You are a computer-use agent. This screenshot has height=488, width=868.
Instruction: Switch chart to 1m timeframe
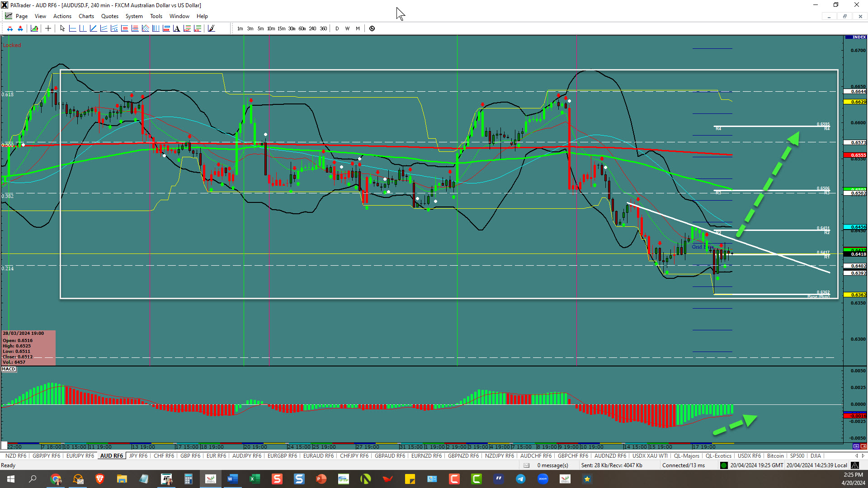click(x=240, y=28)
